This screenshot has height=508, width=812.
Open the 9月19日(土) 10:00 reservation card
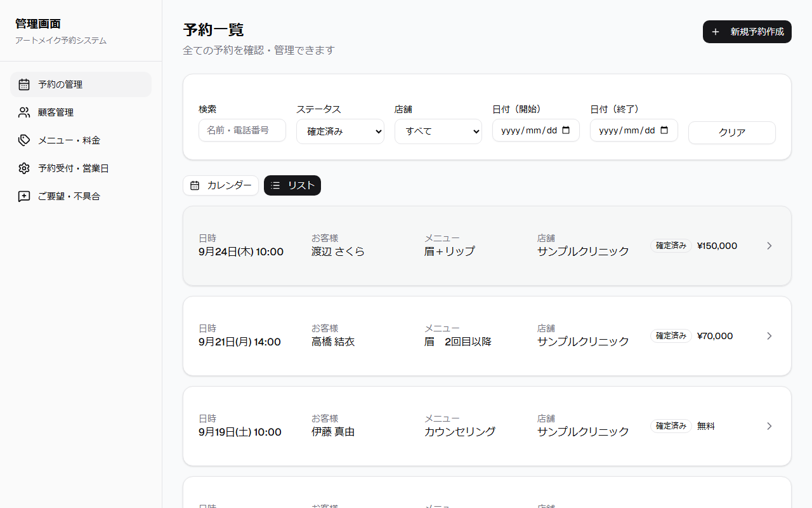487,426
